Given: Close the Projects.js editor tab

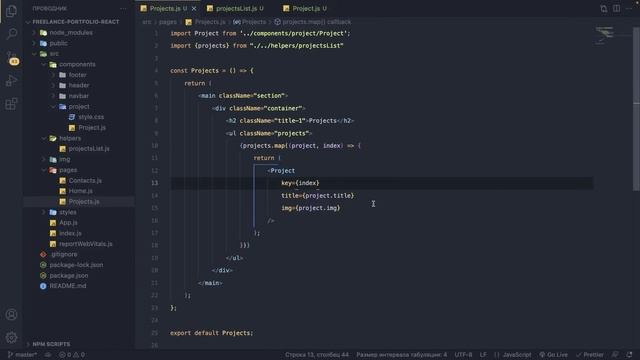Looking at the screenshot, I should pos(194,9).
